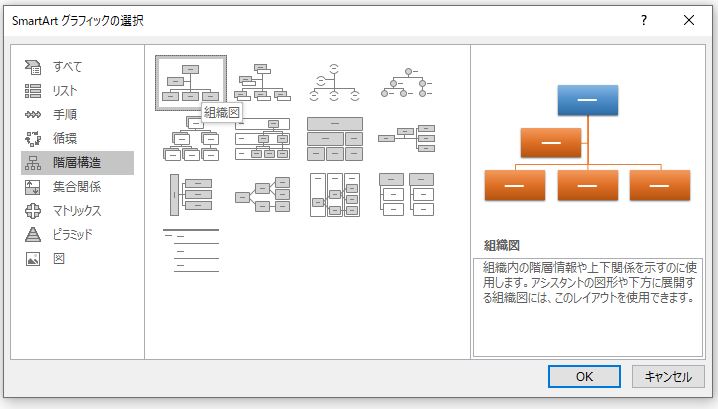
Task: Select the 階層構造 (Hierarchy) category
Action: (77, 163)
